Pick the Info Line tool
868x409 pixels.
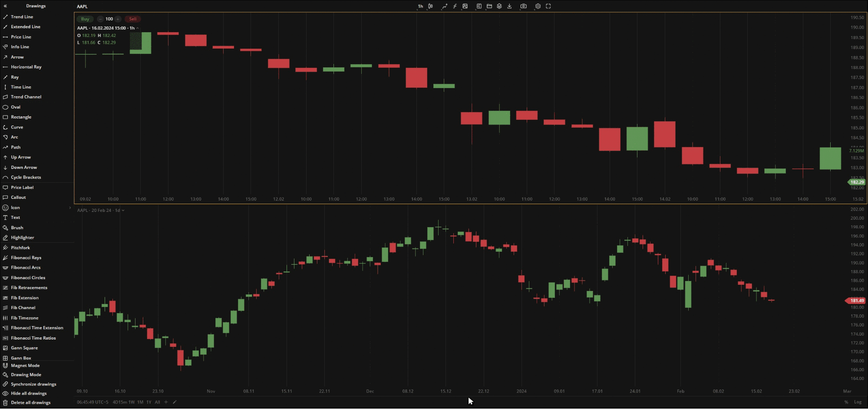click(20, 47)
